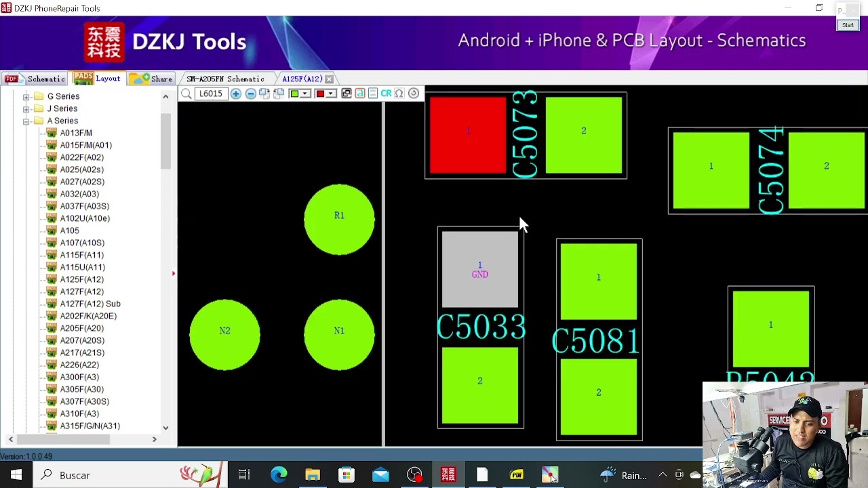Open the green color dropdown arrow

[305, 94]
